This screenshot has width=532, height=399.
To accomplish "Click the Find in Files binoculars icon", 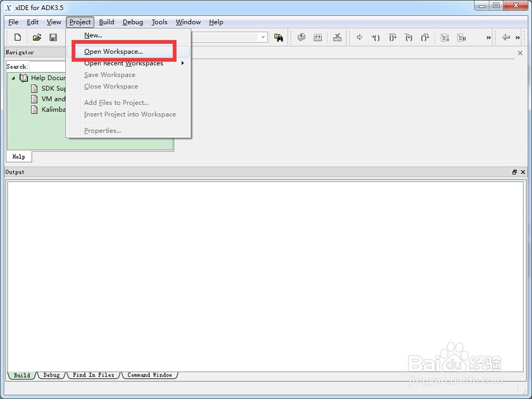I will tap(279, 37).
